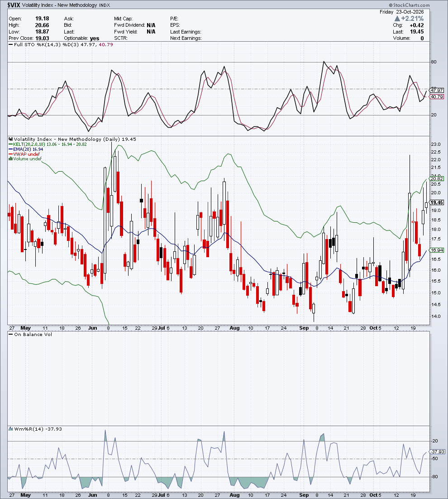This screenshot has height=499, width=448.
Task: Click the $VIX ticker symbol in the title
Action: click(x=14, y=5)
